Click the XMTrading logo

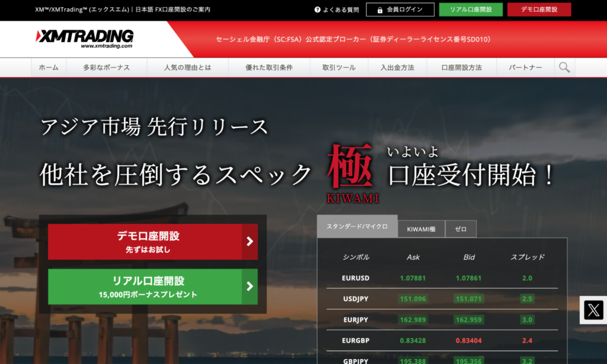(84, 39)
